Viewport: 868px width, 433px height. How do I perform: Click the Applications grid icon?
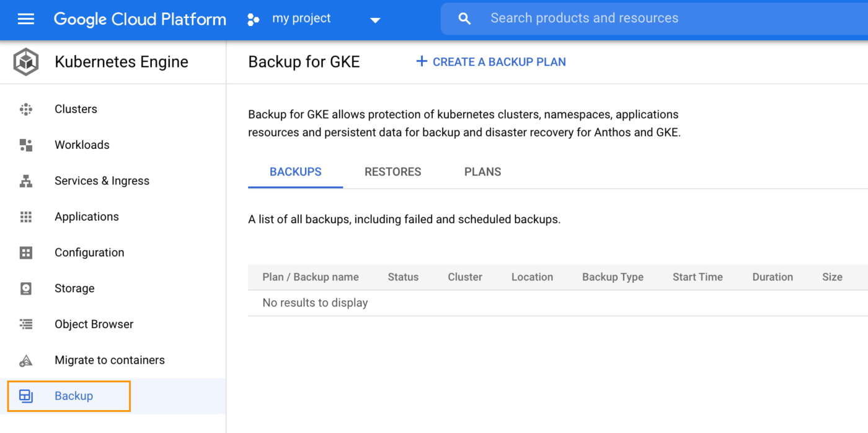(x=26, y=216)
